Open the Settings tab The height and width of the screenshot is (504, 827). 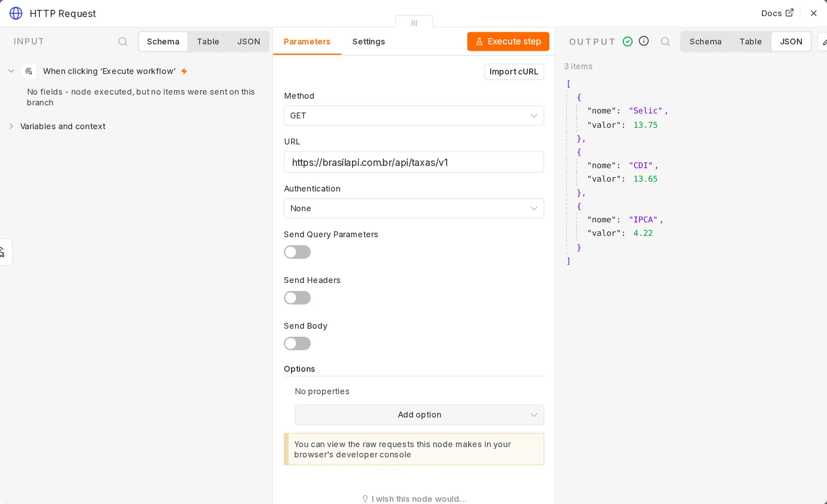(369, 41)
